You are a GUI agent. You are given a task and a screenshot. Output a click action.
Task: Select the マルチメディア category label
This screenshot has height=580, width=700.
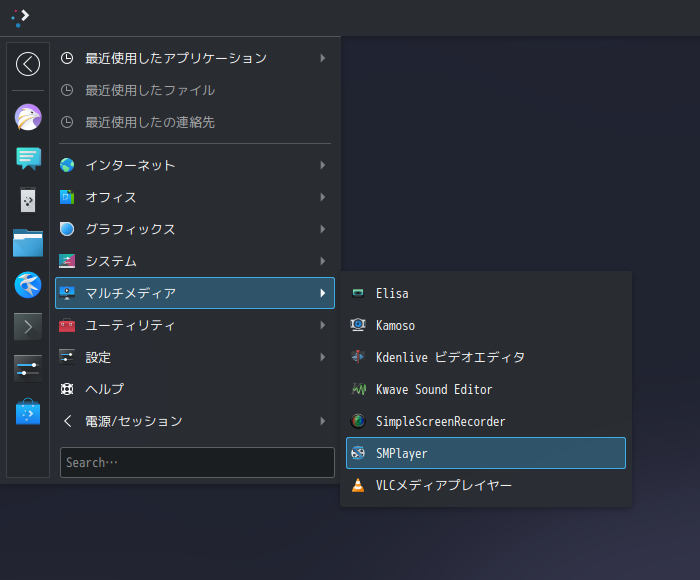click(131, 293)
